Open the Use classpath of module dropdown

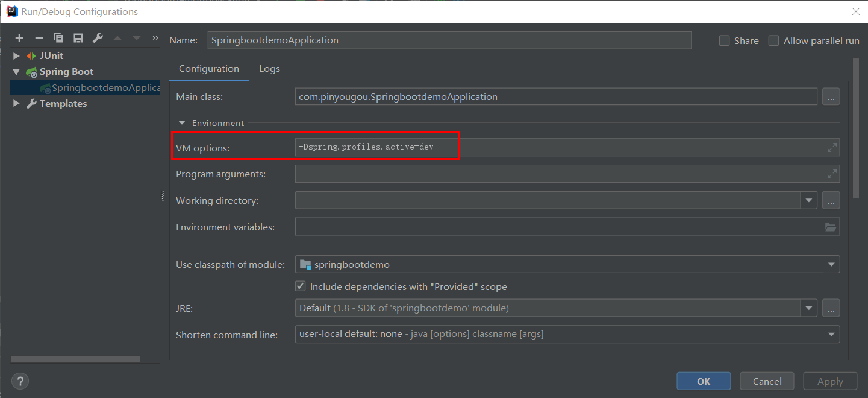pyautogui.click(x=832, y=264)
